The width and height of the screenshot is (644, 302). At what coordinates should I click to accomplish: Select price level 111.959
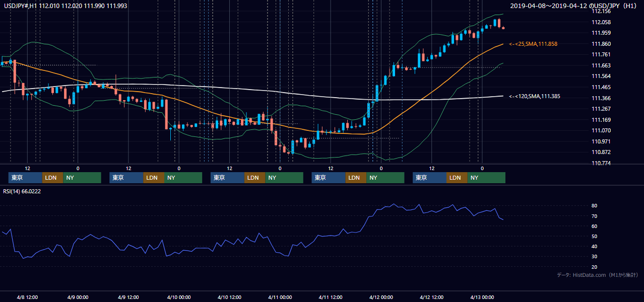(x=601, y=33)
